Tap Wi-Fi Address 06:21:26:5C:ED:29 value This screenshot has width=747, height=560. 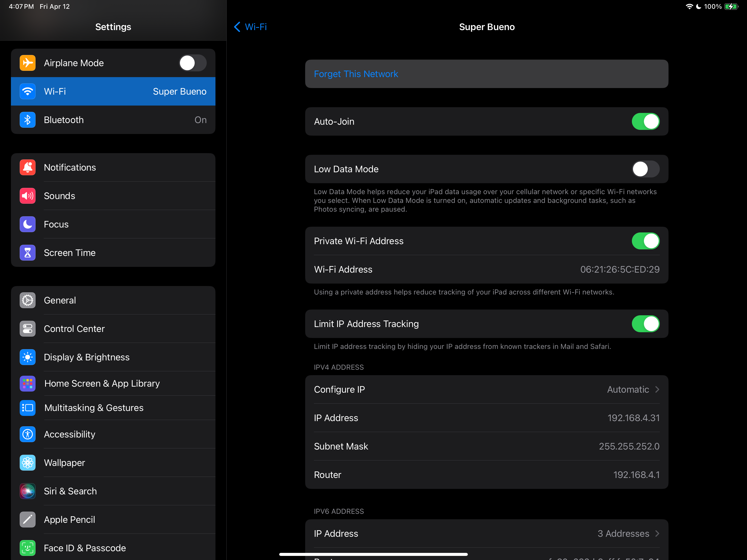coord(620,269)
